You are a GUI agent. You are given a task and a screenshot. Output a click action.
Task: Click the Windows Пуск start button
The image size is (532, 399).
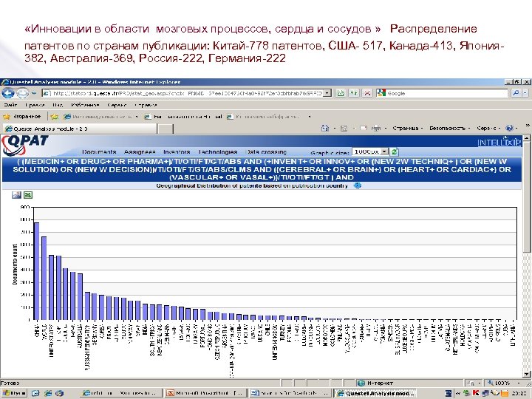pos(14,393)
